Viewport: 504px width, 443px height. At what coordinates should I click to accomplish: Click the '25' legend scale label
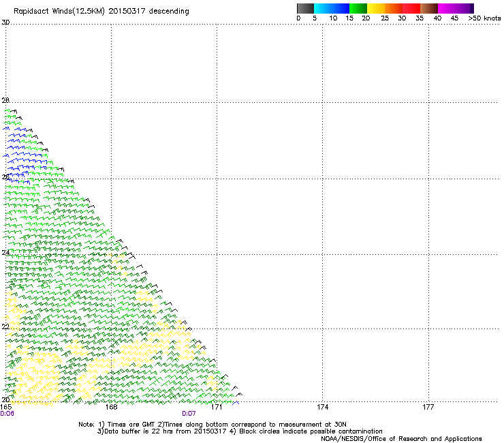coord(385,18)
